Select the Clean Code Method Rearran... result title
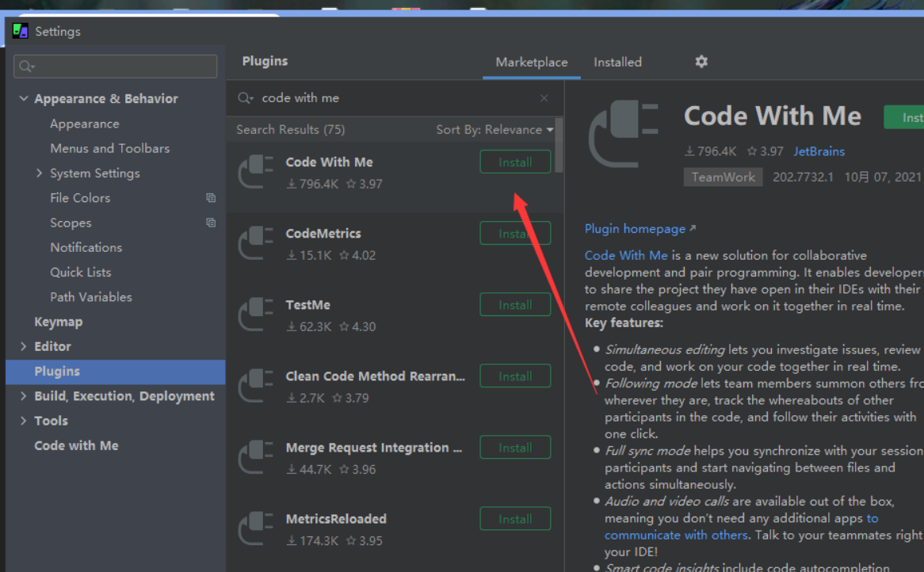Image resolution: width=924 pixels, height=572 pixels. [376, 376]
